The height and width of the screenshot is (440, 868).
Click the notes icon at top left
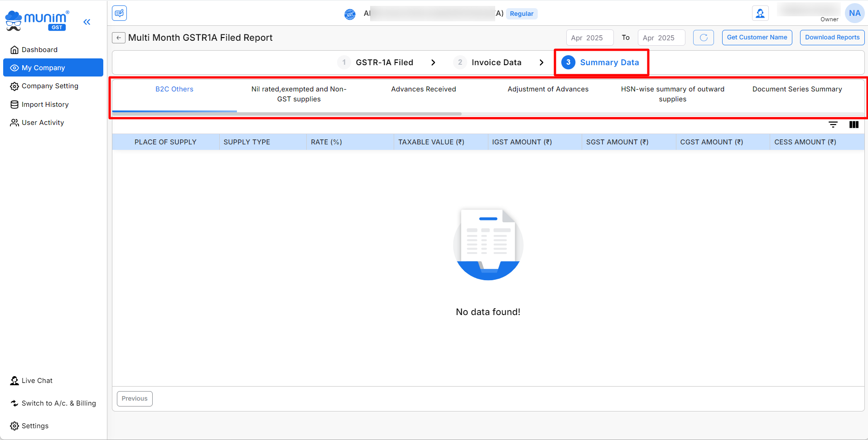coord(119,13)
